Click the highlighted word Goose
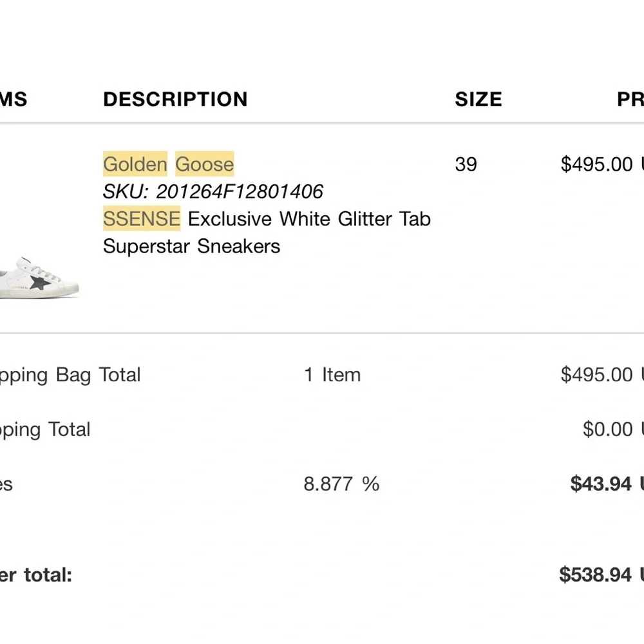Viewport: 644px width, 644px height. pos(204,164)
